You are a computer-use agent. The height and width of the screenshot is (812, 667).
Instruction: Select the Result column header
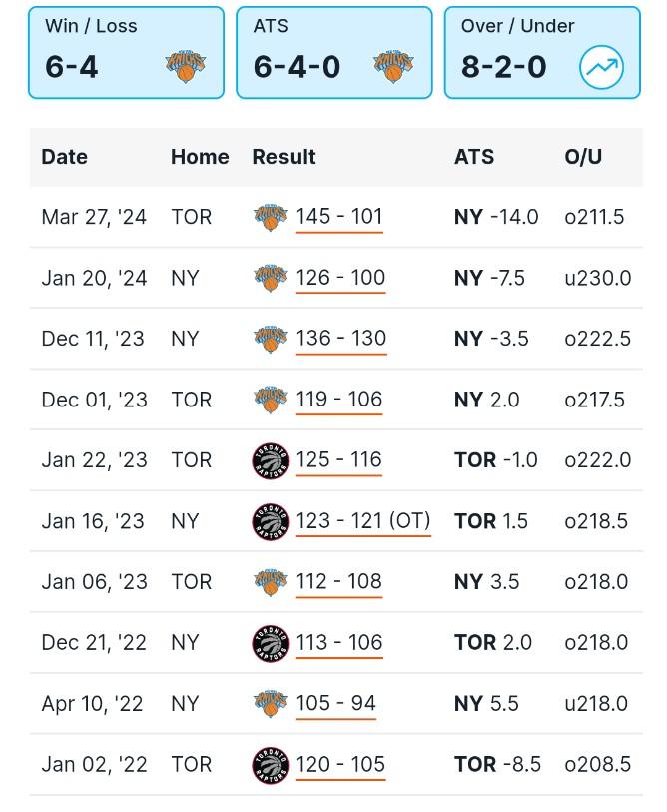coord(284,157)
